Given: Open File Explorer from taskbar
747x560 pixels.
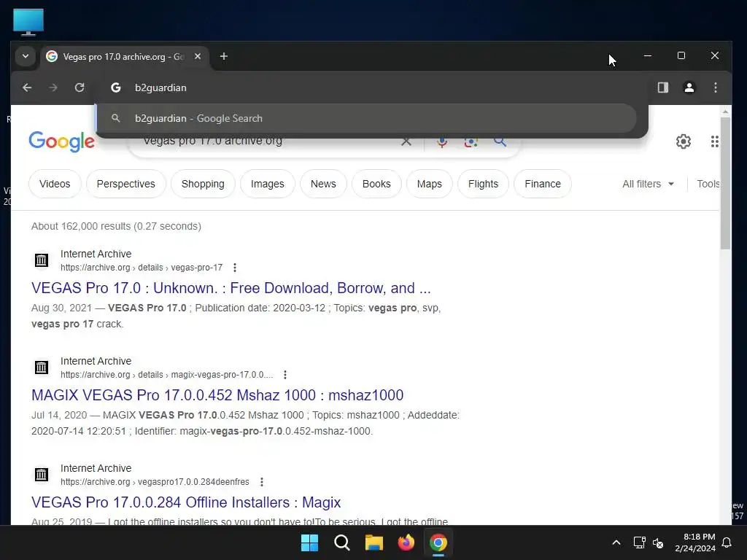Looking at the screenshot, I should (x=374, y=542).
